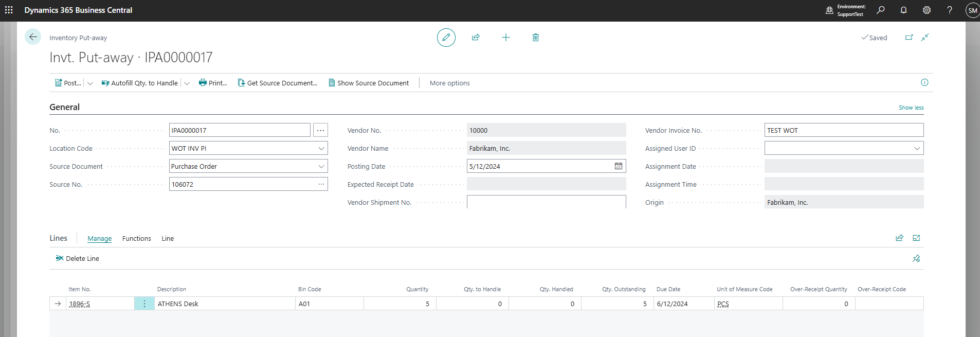Click the Vendor Name value Fabrikam, Inc.
The image size is (980, 337).
pyautogui.click(x=546, y=148)
